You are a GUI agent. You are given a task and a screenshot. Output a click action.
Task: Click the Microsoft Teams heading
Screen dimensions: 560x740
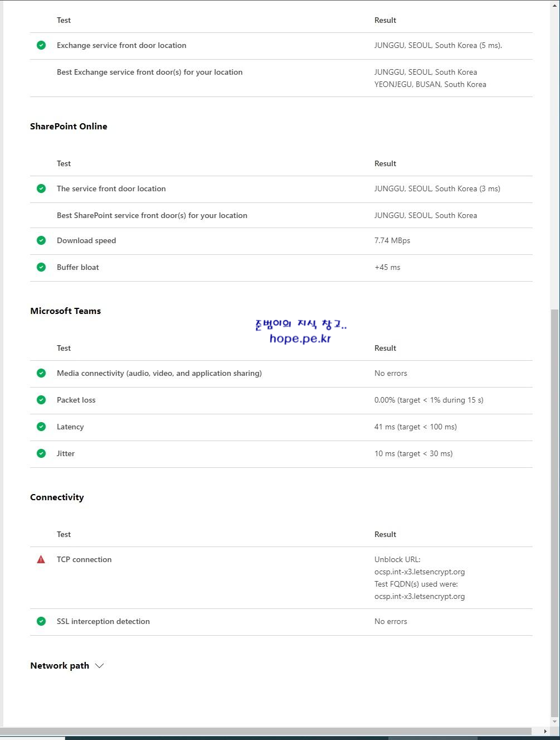pos(66,311)
